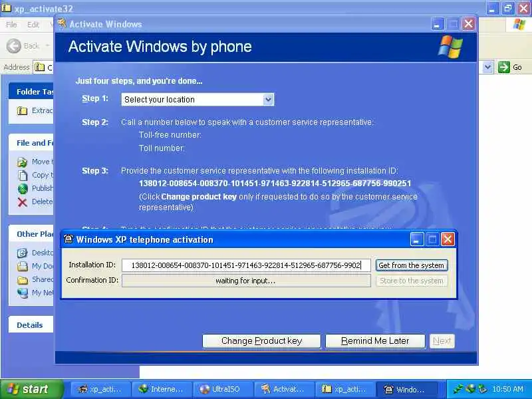532x399 pixels.
Task: Open Shared Documents folder icon
Action: click(x=23, y=279)
